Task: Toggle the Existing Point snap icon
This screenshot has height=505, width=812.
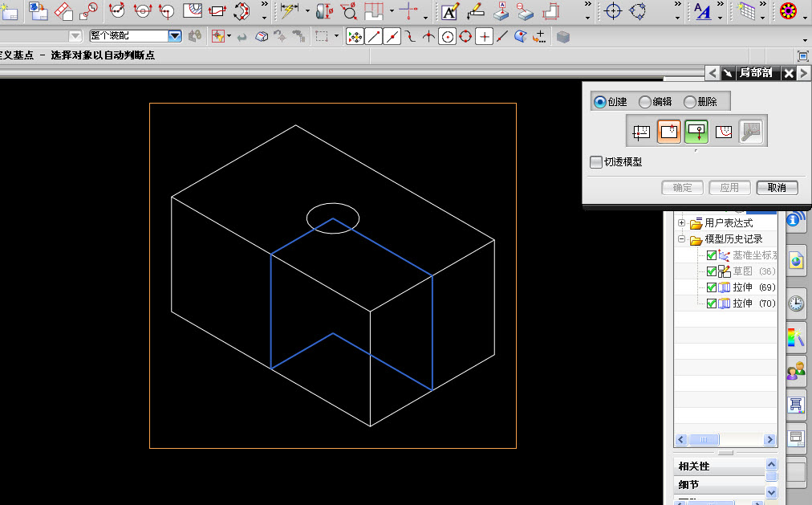Action: 484,37
